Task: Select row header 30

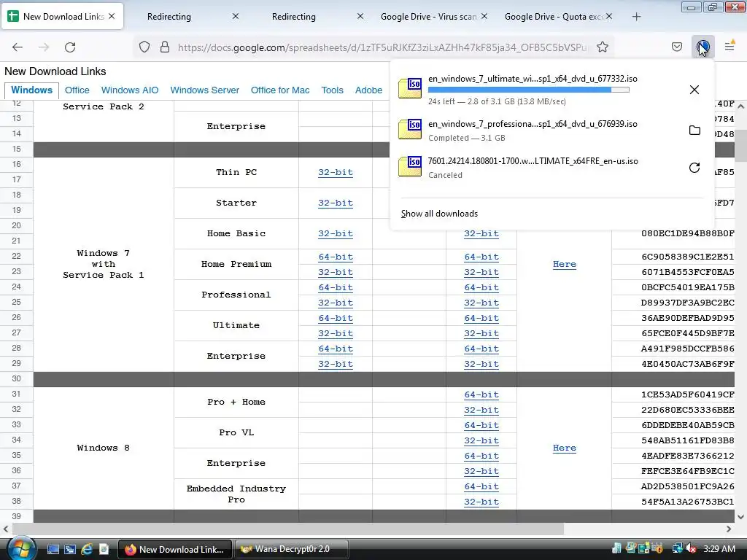Action: tap(16, 379)
